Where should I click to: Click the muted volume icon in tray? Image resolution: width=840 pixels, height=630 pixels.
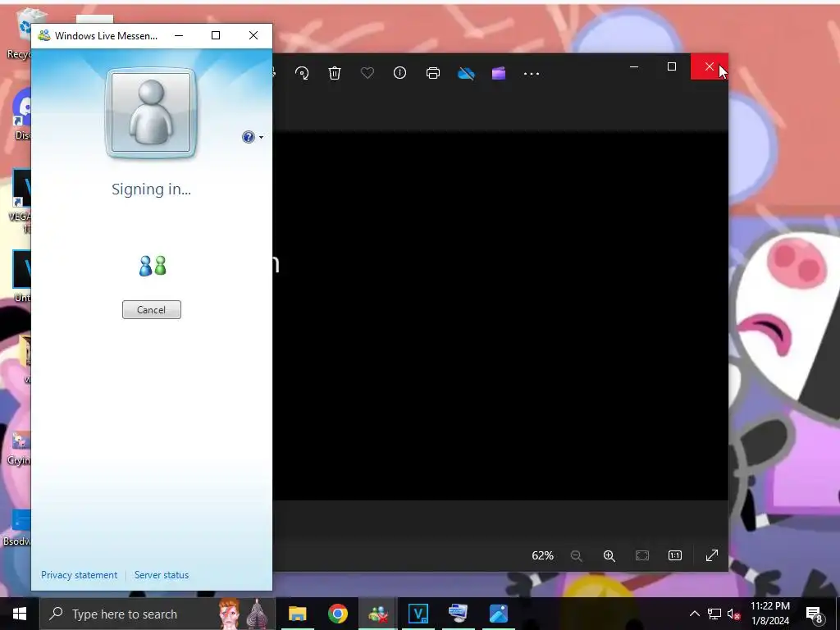(734, 614)
